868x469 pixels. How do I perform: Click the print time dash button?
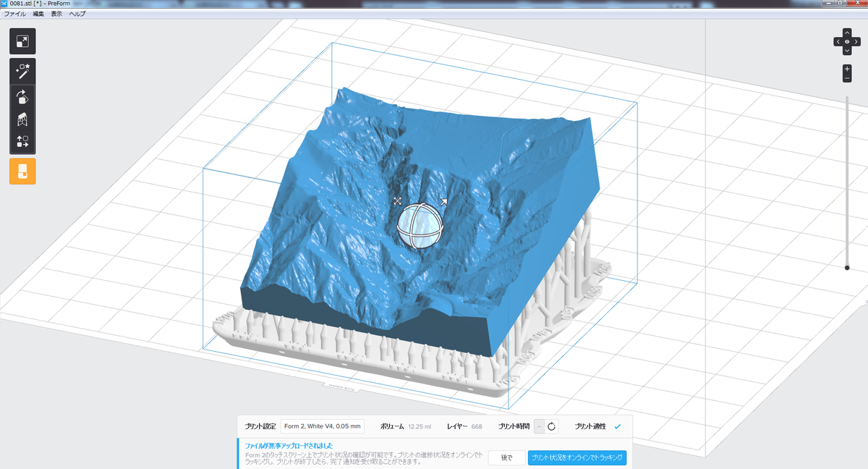pyautogui.click(x=540, y=426)
